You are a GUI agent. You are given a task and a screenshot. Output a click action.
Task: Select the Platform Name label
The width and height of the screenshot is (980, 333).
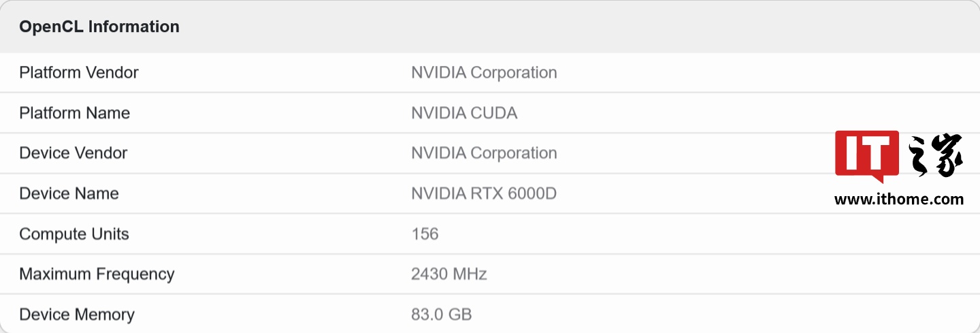75,112
